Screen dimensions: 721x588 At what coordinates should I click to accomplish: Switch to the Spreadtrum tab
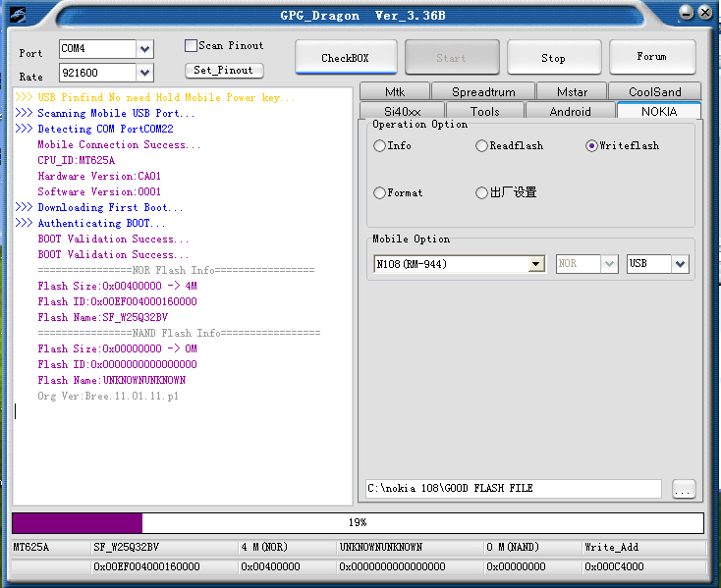483,92
